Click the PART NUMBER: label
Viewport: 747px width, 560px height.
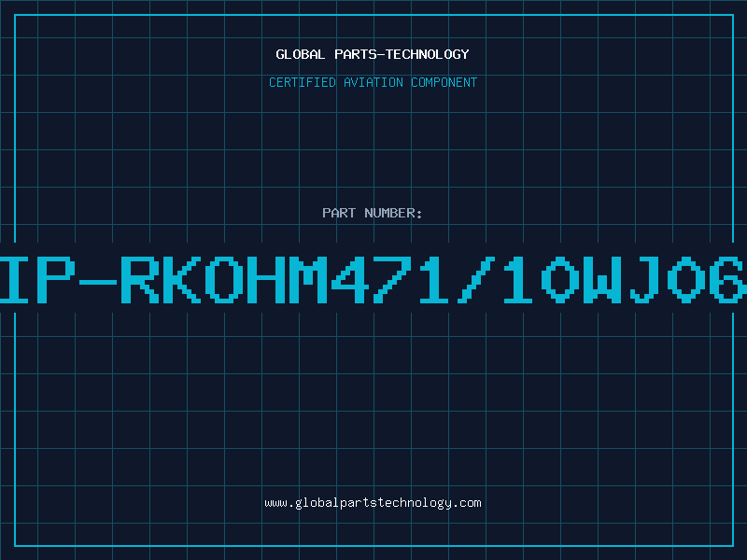[x=373, y=213]
